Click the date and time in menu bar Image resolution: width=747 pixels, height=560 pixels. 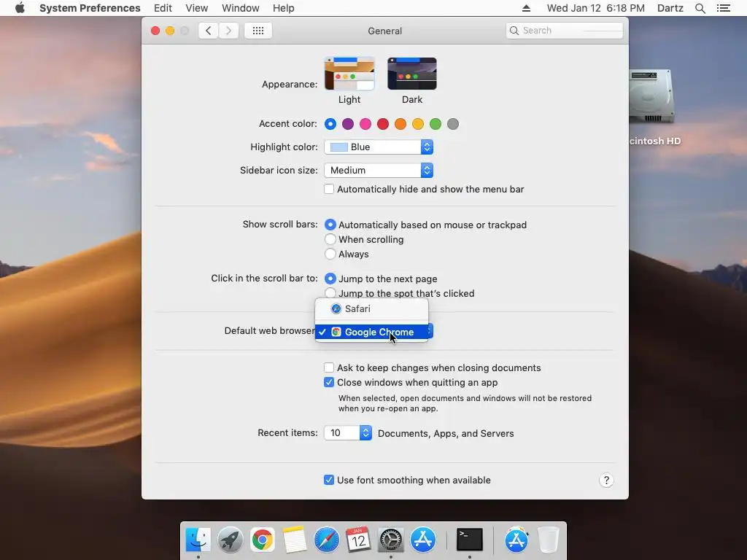[595, 8]
